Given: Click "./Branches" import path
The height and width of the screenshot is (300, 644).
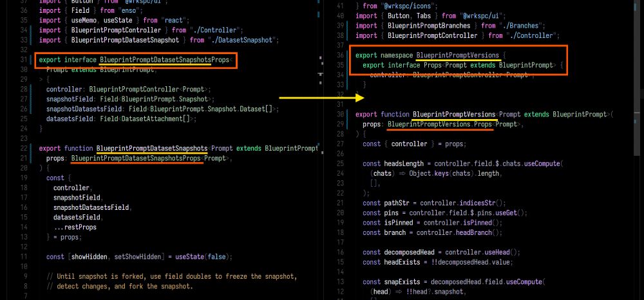Looking at the screenshot, I should tap(522, 26).
